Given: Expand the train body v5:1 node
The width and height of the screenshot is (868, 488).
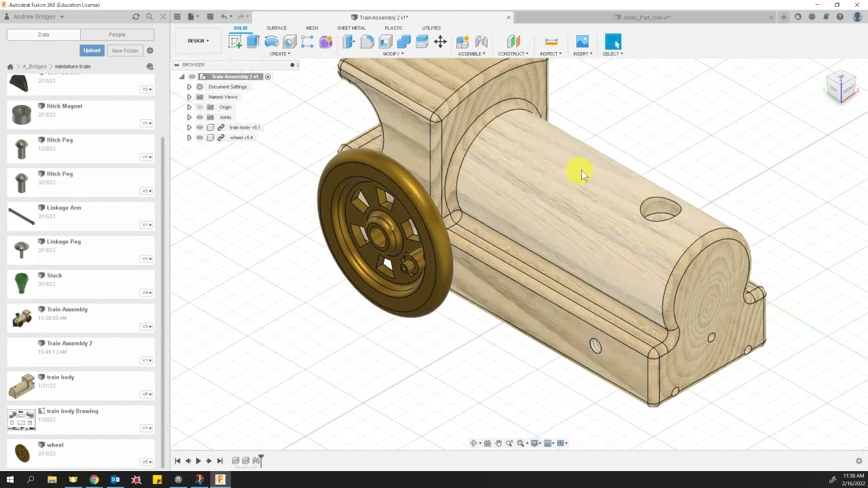Looking at the screenshot, I should pos(189,127).
